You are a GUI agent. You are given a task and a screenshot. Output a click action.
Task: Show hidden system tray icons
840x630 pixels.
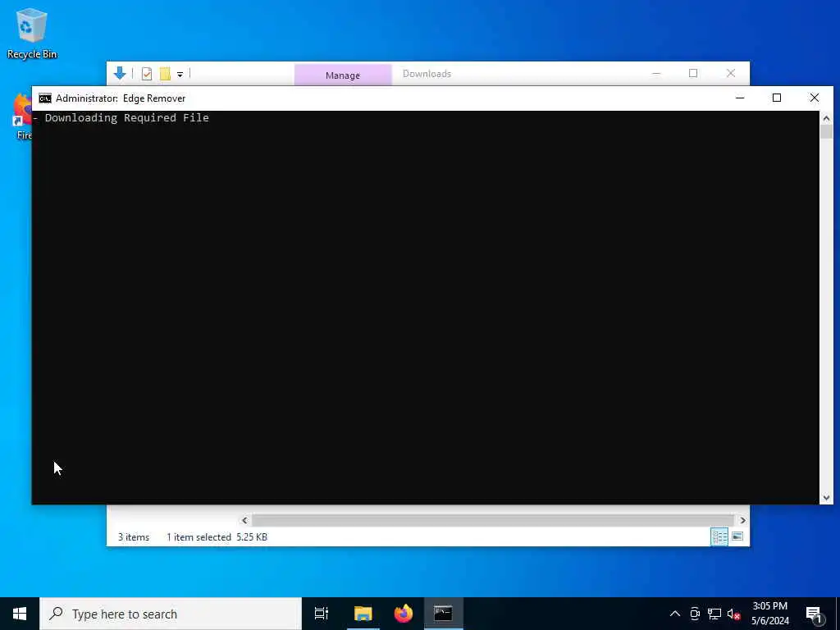[675, 614]
